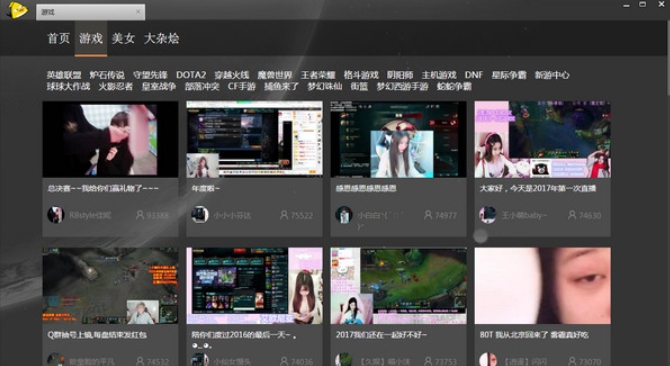Open the 魔兽世界 category
The image size is (670, 366).
tap(275, 75)
